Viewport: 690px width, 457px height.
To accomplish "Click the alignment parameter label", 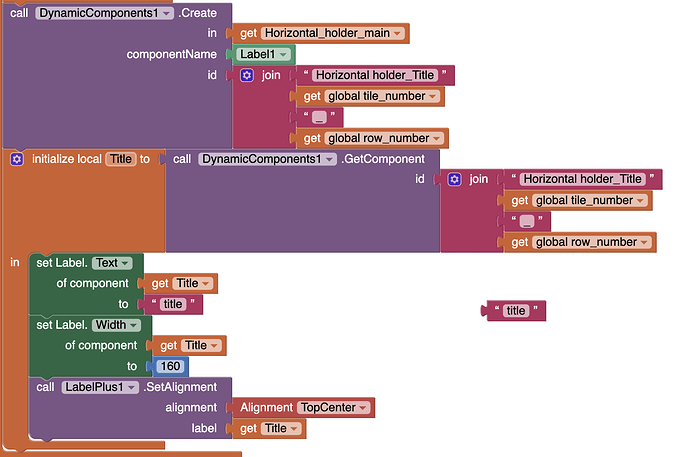I will point(191,408).
